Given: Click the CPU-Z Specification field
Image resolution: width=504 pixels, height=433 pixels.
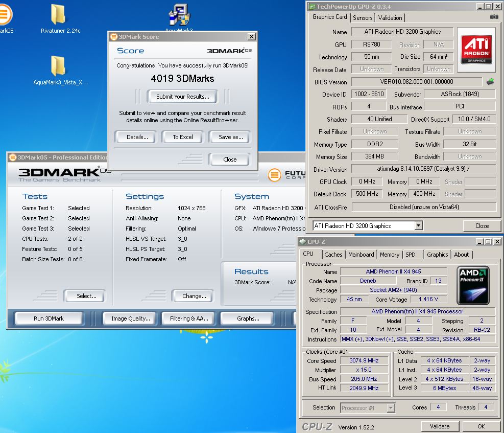Looking at the screenshot, I should click(x=417, y=311).
